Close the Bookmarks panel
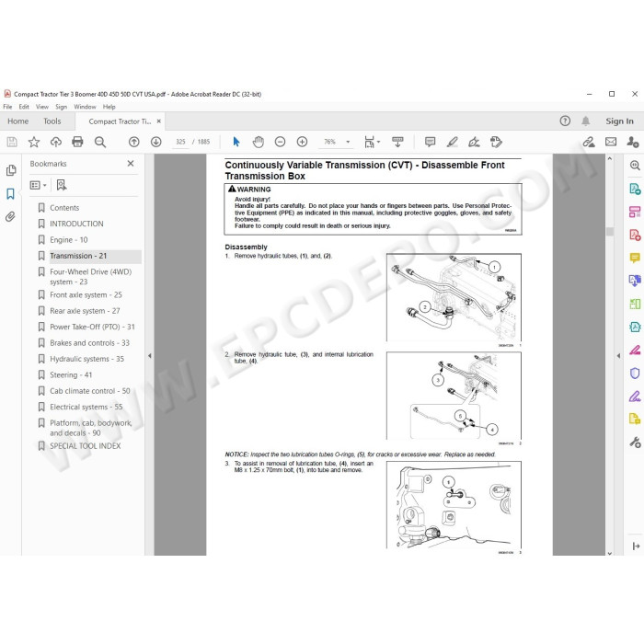644x644 pixels. tap(131, 164)
